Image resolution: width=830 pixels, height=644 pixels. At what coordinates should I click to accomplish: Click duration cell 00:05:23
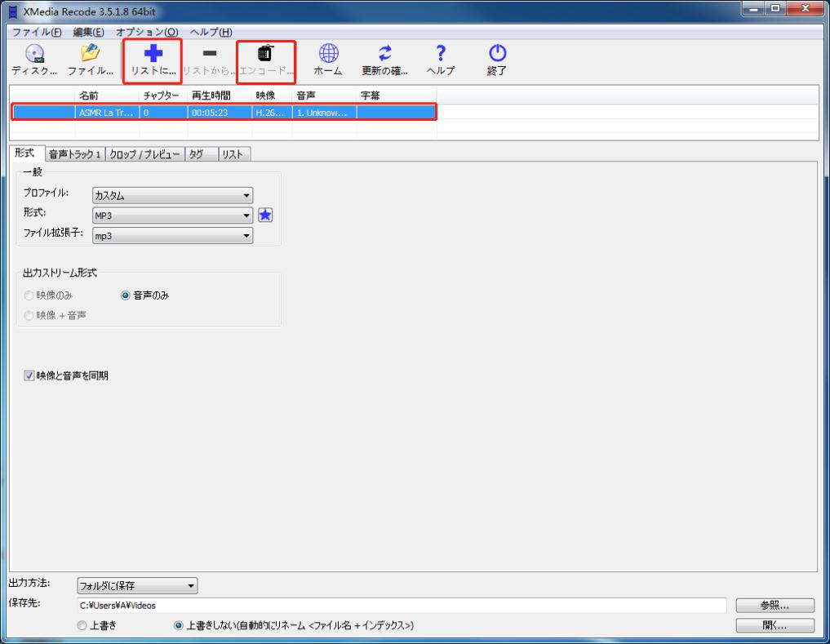pyautogui.click(x=220, y=113)
